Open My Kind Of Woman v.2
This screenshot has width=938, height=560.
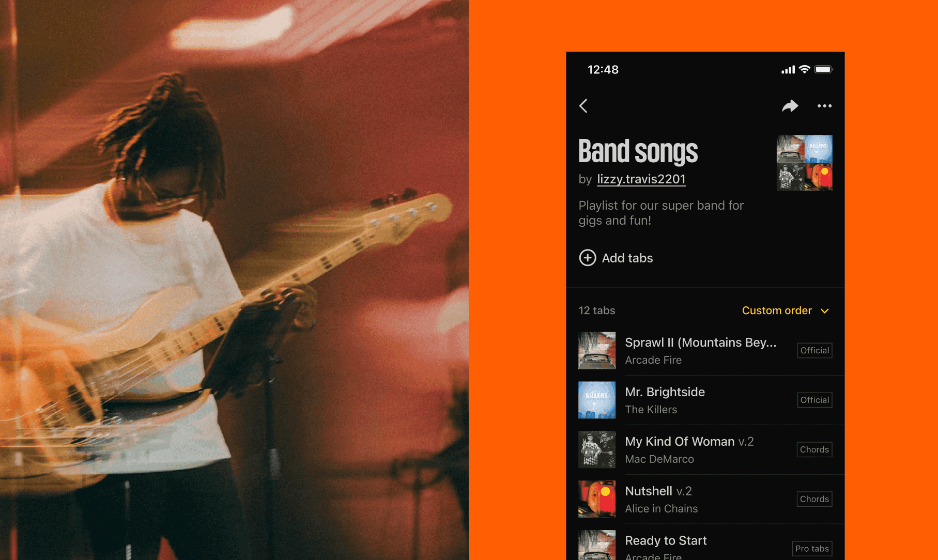pyautogui.click(x=705, y=450)
